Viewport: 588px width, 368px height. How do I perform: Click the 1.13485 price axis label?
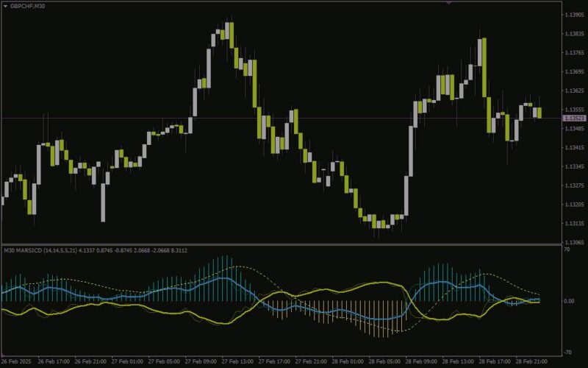pyautogui.click(x=575, y=128)
